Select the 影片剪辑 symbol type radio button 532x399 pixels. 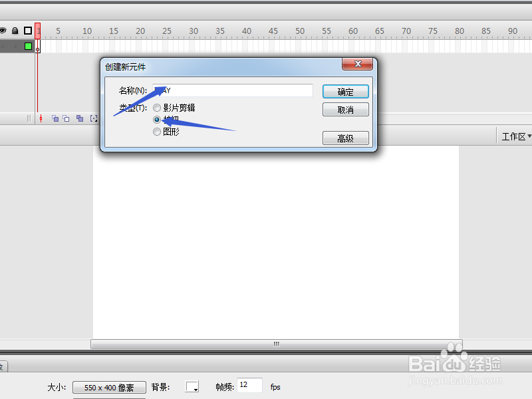157,108
